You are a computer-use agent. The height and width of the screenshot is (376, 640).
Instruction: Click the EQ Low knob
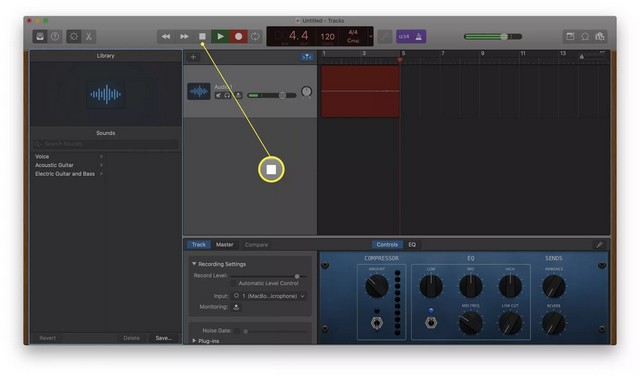click(x=431, y=286)
